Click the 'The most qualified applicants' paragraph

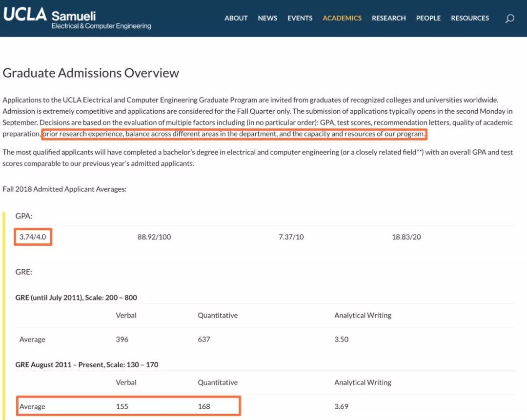[x=258, y=158]
